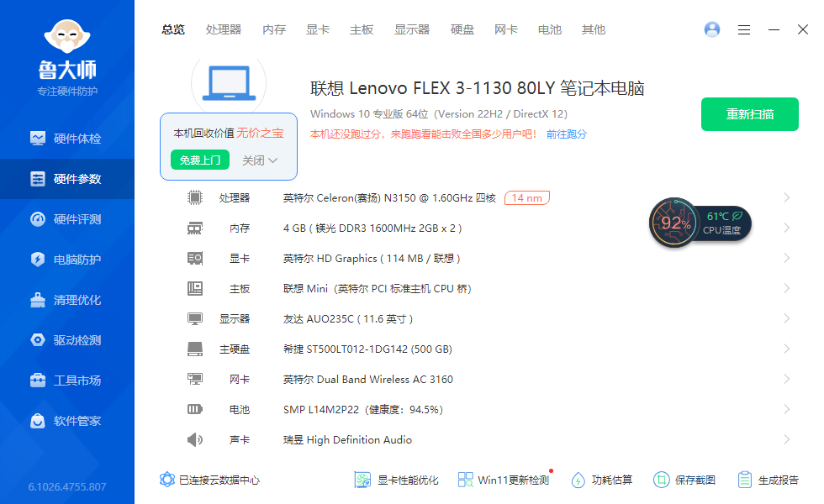Click 生成报告 to generate report

[768, 480]
